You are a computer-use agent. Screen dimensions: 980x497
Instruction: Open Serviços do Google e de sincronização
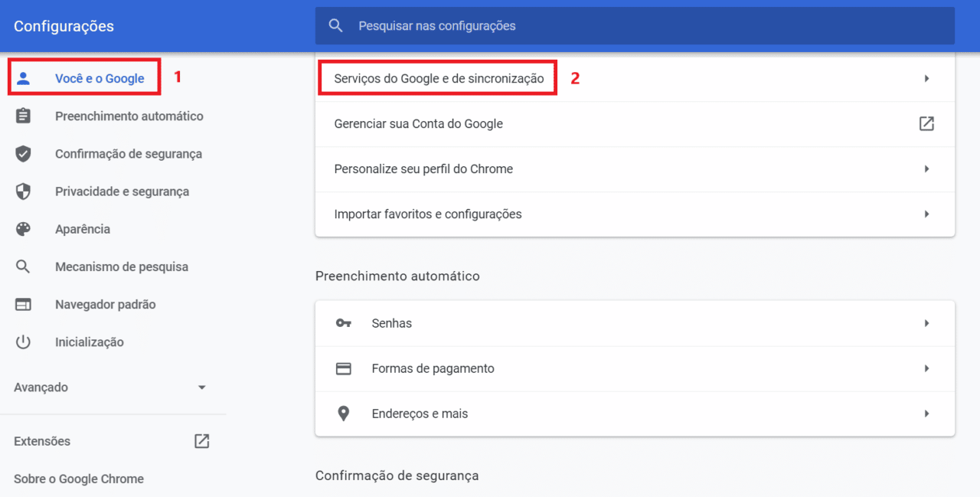(635, 78)
